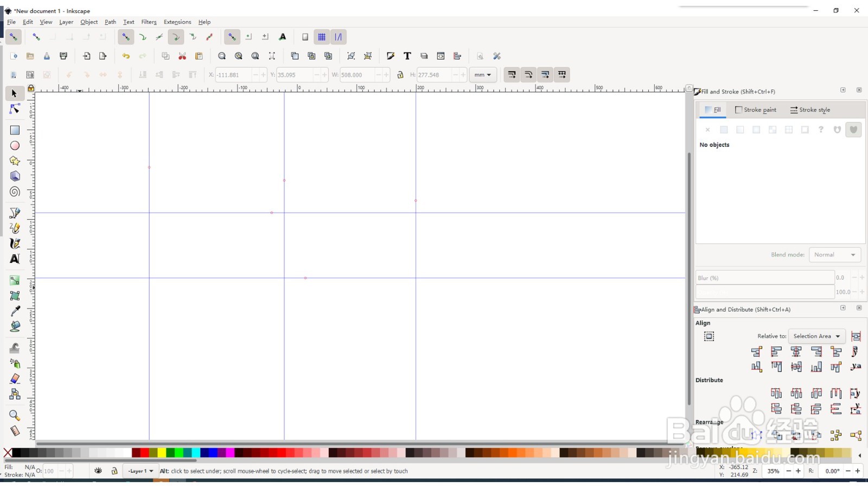Click the zoom percentage field
This screenshot has width=868, height=488.
(773, 471)
